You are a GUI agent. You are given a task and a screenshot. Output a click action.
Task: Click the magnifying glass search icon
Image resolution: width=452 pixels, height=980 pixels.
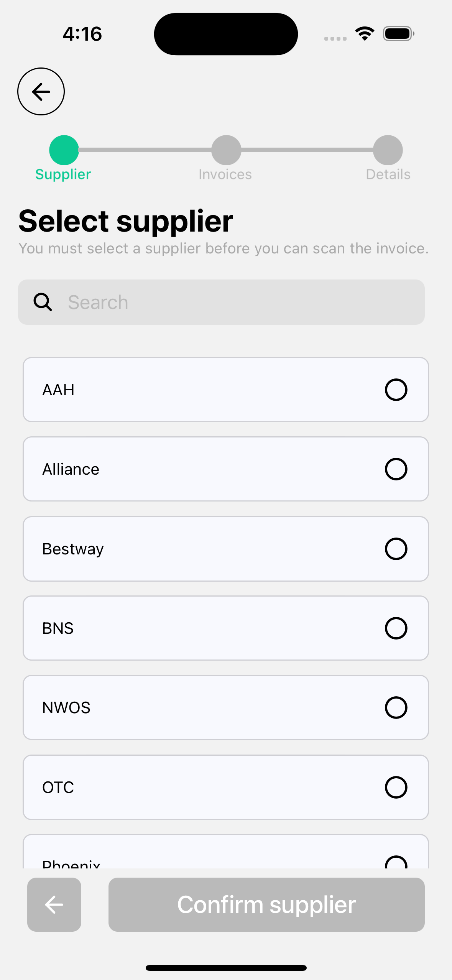[43, 302]
